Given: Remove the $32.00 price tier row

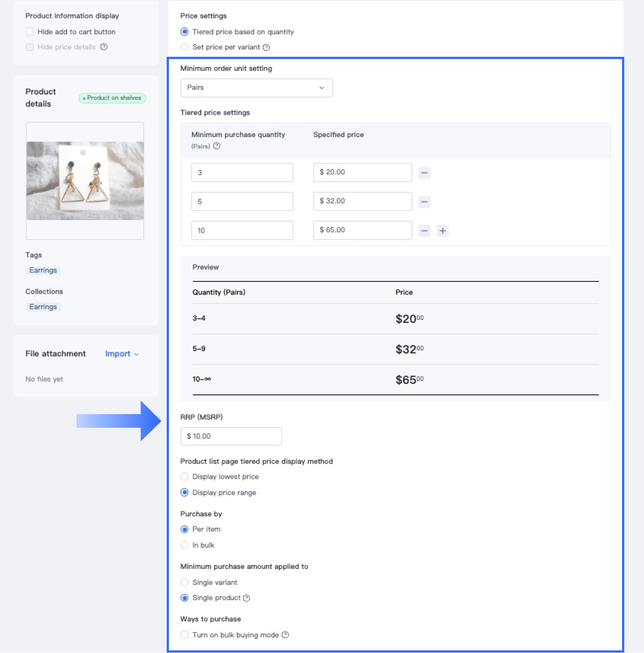Looking at the screenshot, I should pyautogui.click(x=424, y=202).
